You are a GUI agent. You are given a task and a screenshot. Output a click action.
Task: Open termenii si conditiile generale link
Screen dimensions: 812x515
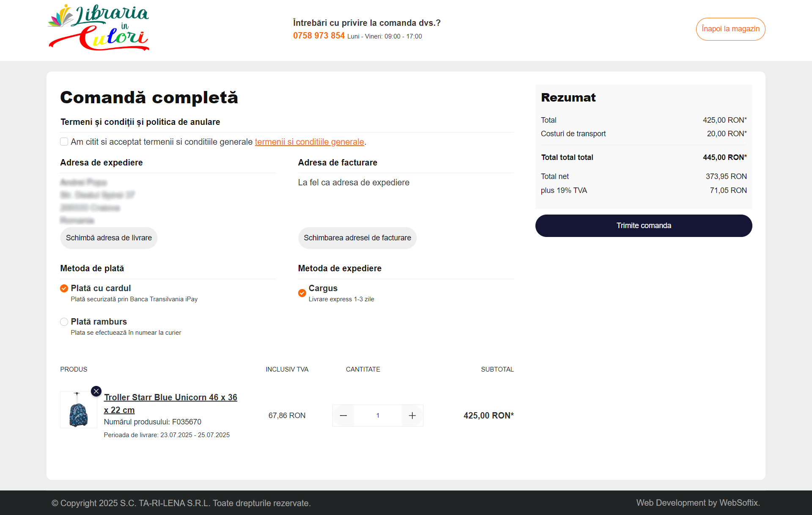point(309,142)
